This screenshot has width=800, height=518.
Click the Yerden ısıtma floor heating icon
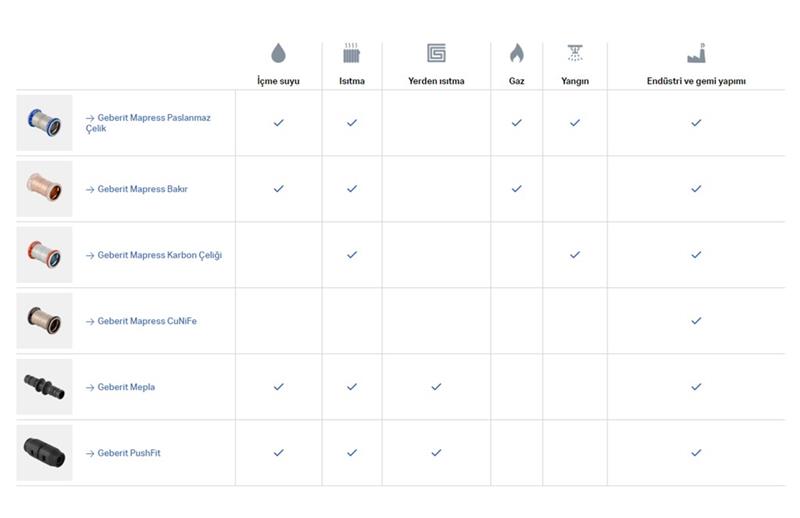[436, 53]
